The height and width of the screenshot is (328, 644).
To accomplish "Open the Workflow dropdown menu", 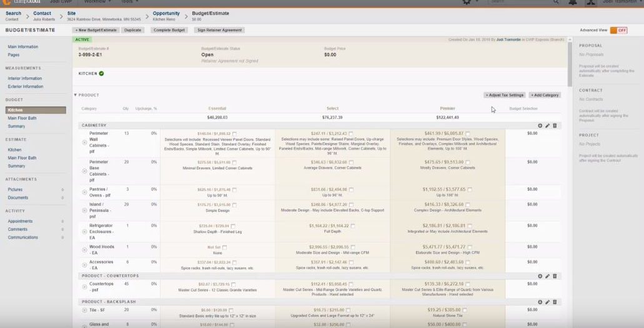I will pos(97,2).
